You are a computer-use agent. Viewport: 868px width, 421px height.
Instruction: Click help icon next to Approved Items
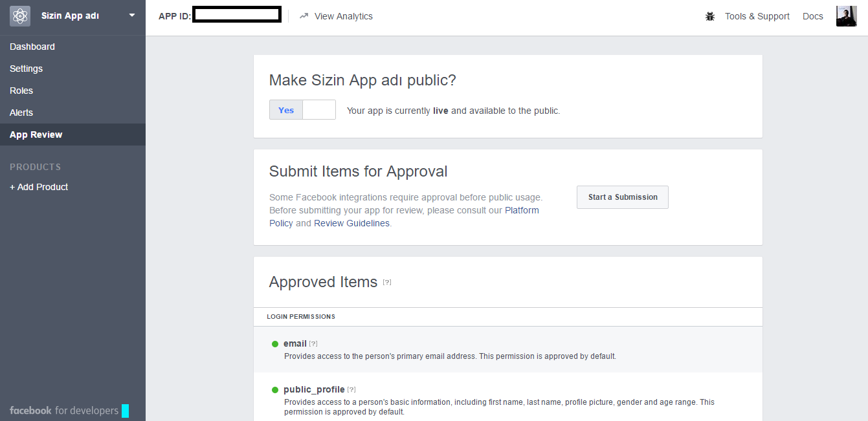tap(387, 282)
